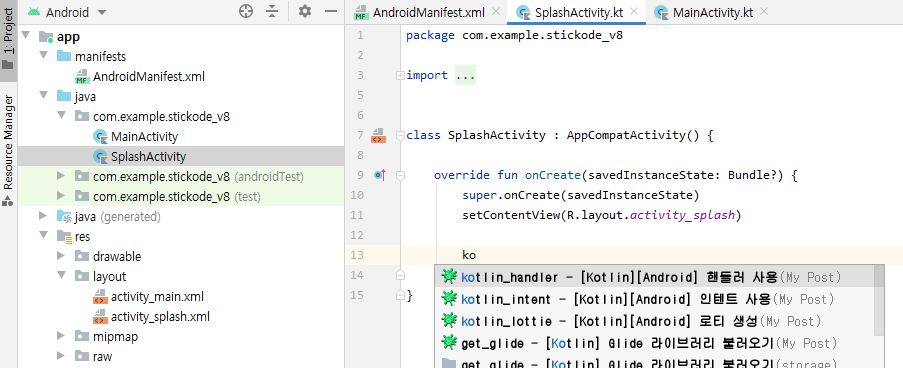
Task: Collapse the java folder arrow
Action: coord(43,96)
